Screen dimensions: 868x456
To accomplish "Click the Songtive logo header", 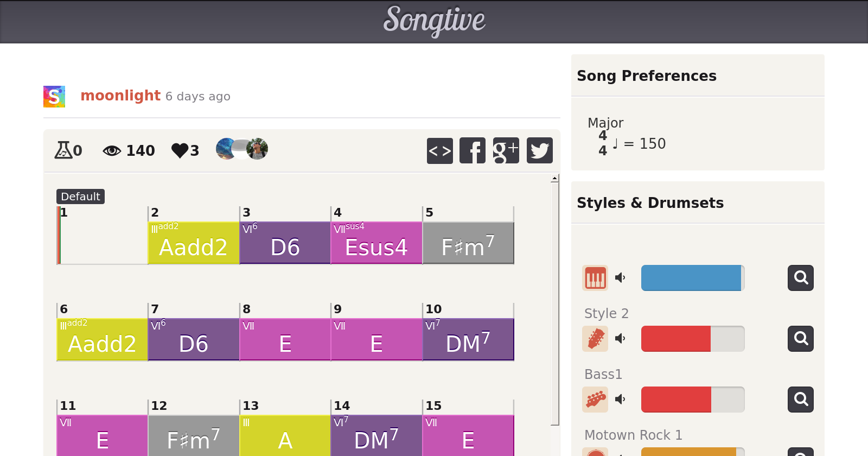I will [434, 21].
